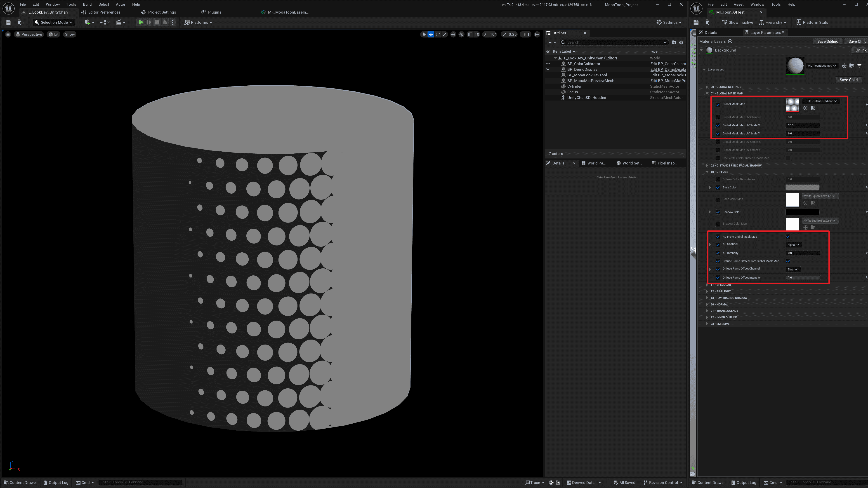This screenshot has height=488, width=868.
Task: Click the Cylinder actor in Outliner
Action: pos(574,86)
